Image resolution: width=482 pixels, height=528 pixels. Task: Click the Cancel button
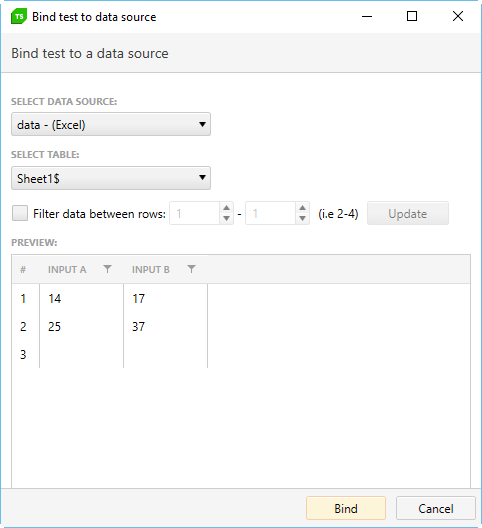point(436,508)
